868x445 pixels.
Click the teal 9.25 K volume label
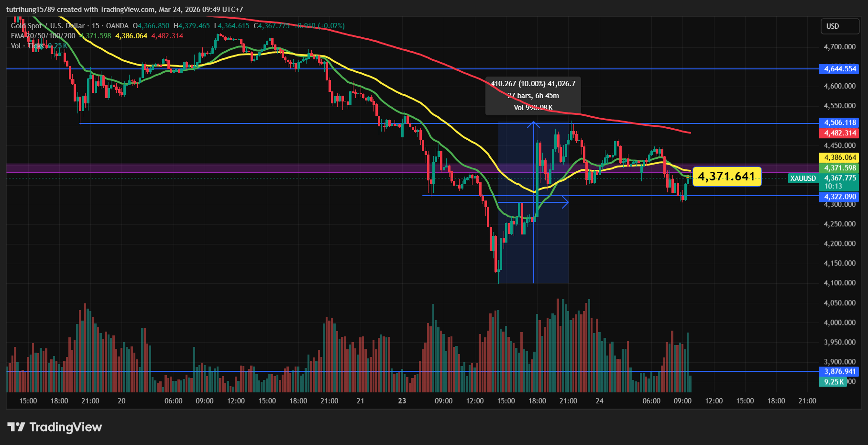pos(834,382)
